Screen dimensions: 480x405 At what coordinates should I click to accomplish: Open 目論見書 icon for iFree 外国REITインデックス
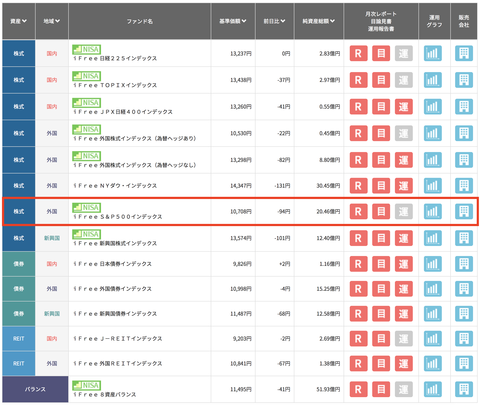coord(381,363)
